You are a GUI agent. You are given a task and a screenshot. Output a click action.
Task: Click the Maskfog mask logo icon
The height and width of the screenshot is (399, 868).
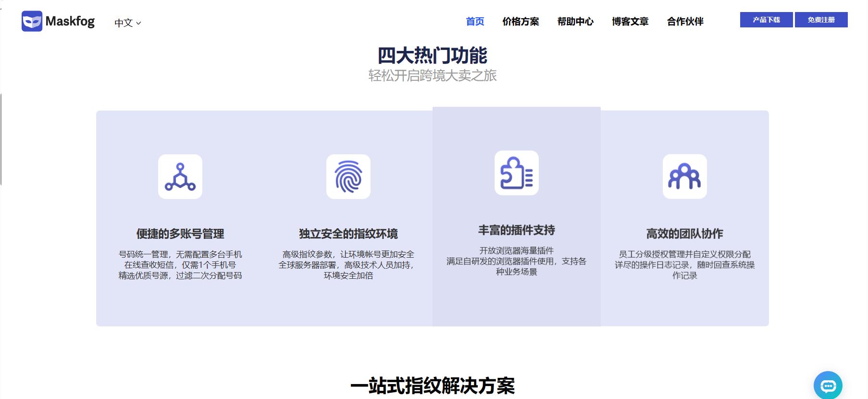32,21
